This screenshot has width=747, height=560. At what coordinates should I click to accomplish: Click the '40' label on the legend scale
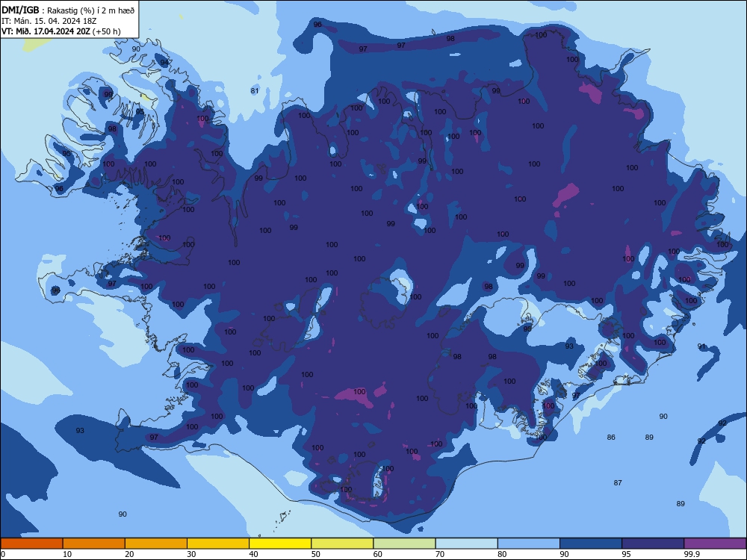[x=253, y=554]
